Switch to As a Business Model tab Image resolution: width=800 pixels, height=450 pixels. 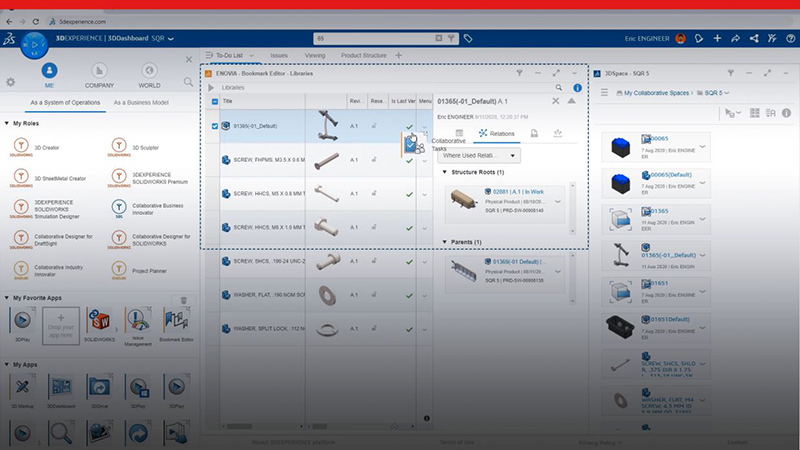point(141,103)
